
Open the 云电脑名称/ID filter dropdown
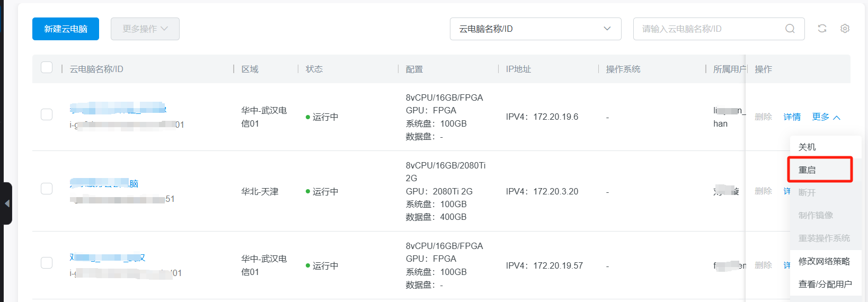(535, 29)
